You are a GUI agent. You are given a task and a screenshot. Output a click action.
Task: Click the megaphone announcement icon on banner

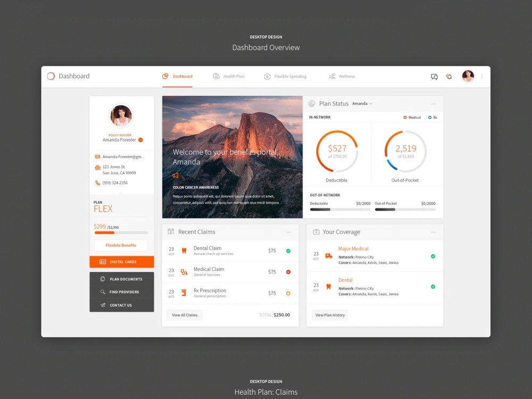click(x=176, y=176)
